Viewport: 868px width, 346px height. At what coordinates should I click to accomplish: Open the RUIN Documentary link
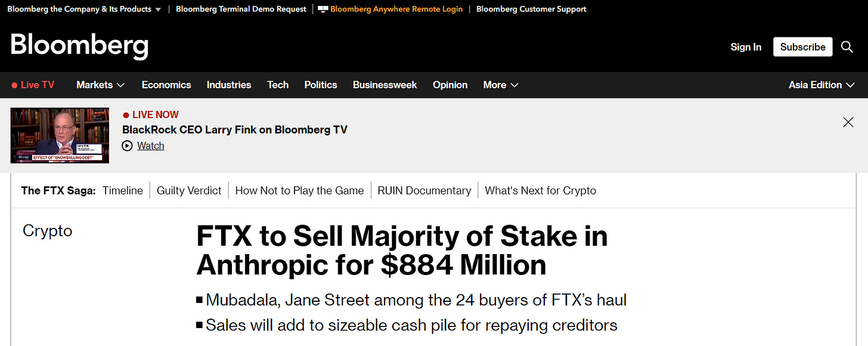(x=424, y=190)
